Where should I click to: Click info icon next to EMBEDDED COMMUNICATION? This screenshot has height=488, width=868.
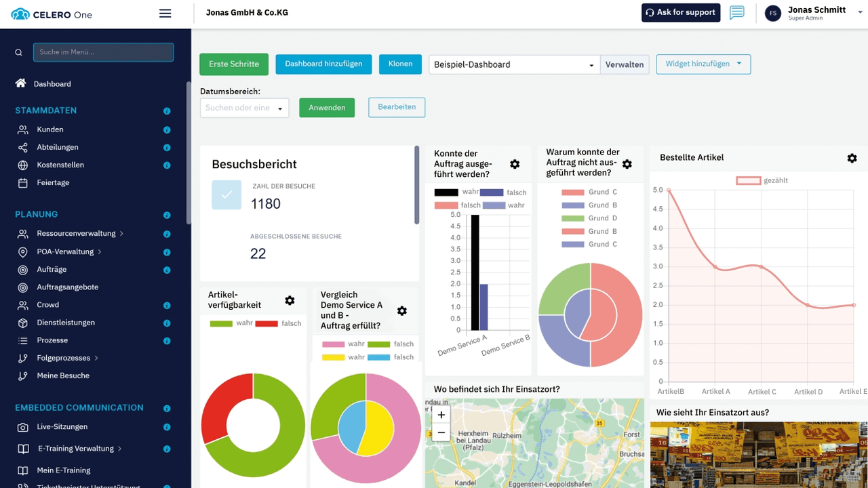pyautogui.click(x=167, y=409)
